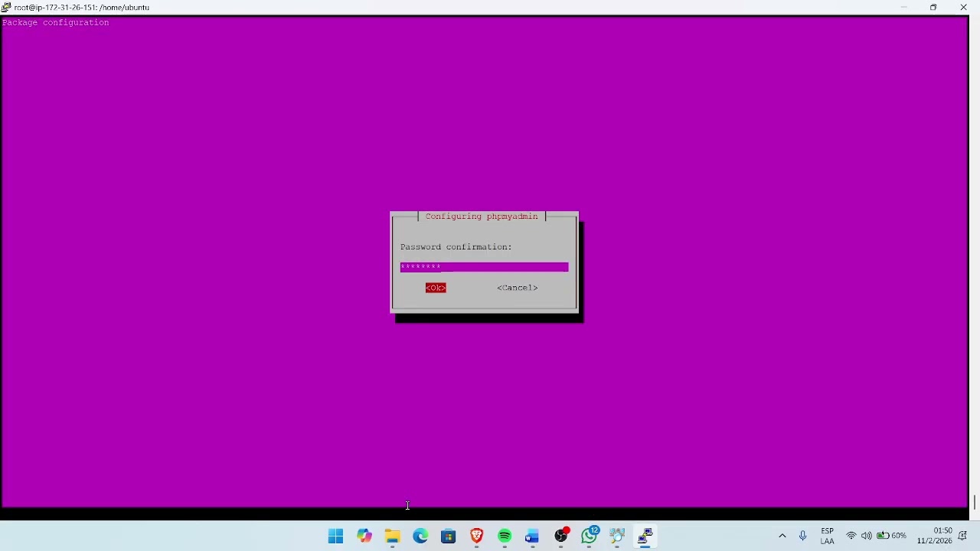Open Microsoft Store from the taskbar
The width and height of the screenshot is (980, 551).
[x=449, y=536]
